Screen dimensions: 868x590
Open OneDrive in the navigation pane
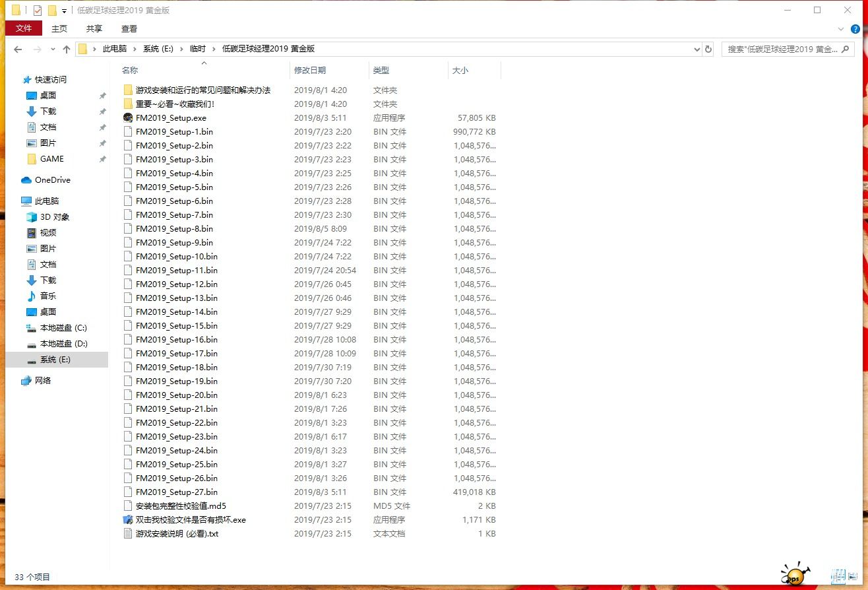click(x=52, y=180)
